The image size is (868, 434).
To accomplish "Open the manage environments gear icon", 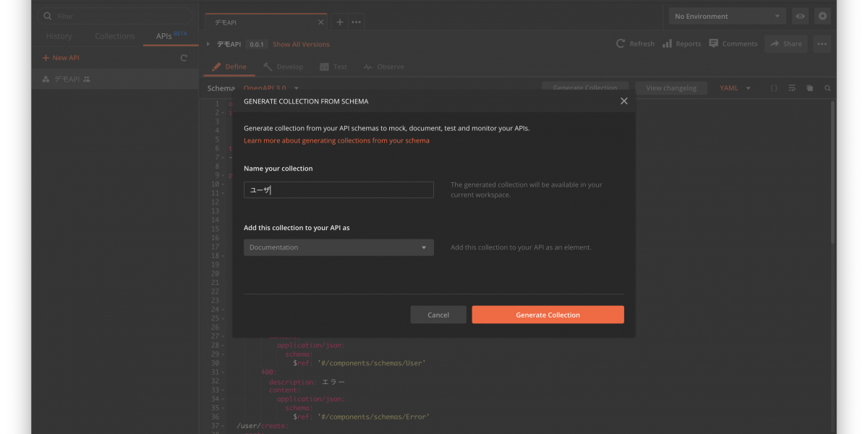I will click(822, 16).
